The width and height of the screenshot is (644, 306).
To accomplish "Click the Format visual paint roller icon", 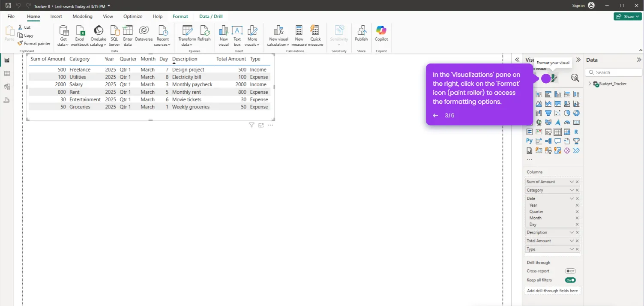I will point(554,78).
